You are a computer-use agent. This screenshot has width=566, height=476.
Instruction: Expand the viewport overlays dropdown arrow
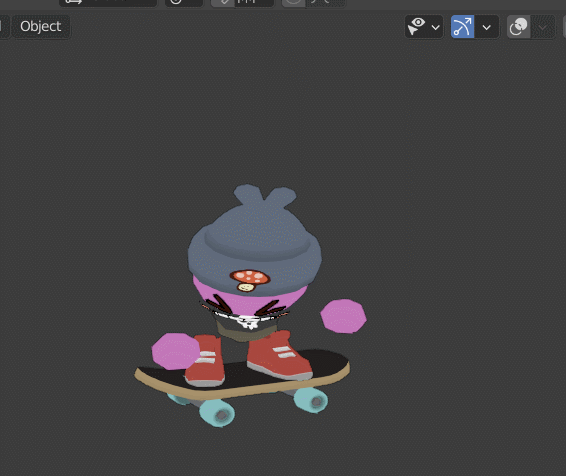click(543, 27)
